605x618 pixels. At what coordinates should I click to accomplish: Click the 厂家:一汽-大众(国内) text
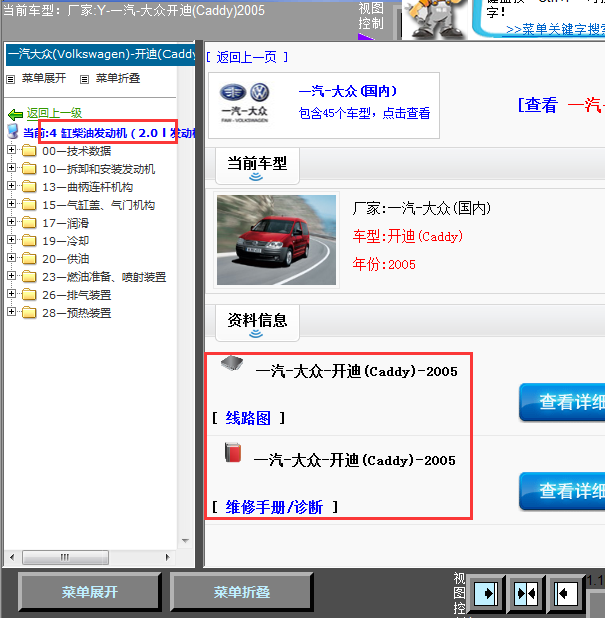tap(422, 208)
